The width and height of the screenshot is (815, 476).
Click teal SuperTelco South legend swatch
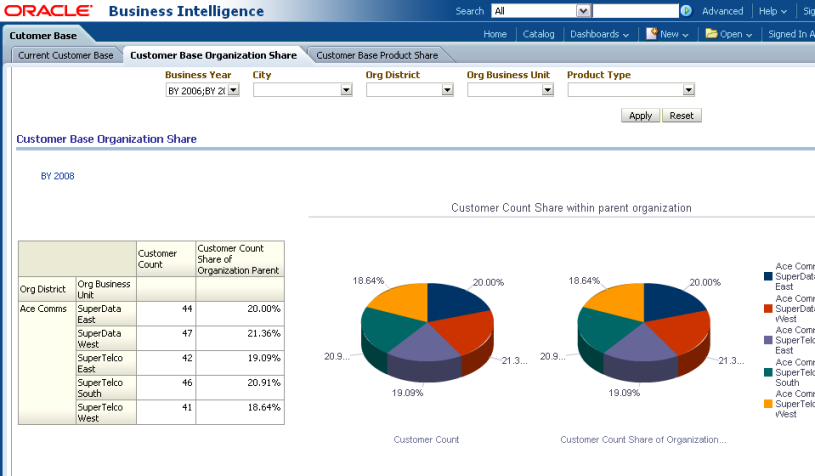coord(768,373)
